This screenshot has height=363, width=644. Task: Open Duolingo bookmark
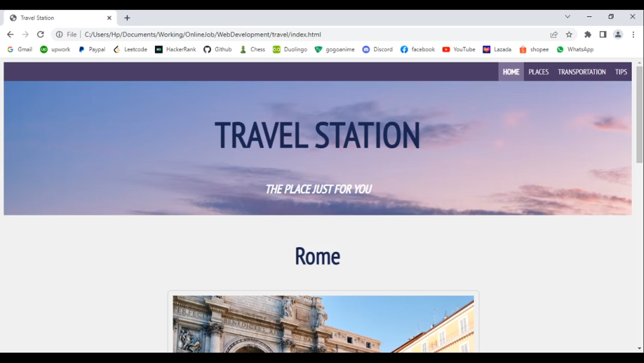click(290, 49)
